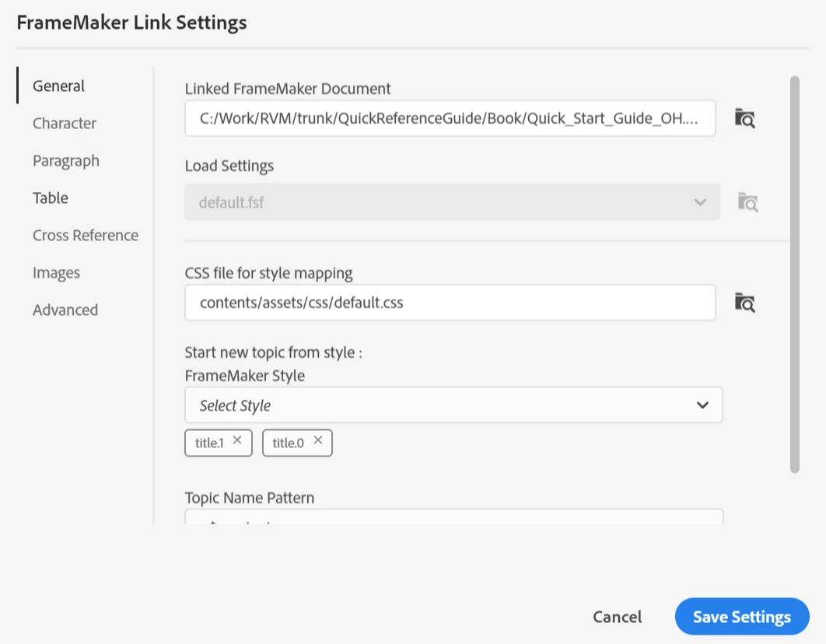826x644 pixels.
Task: Remove the title.1 style tag
Action: pyautogui.click(x=237, y=440)
